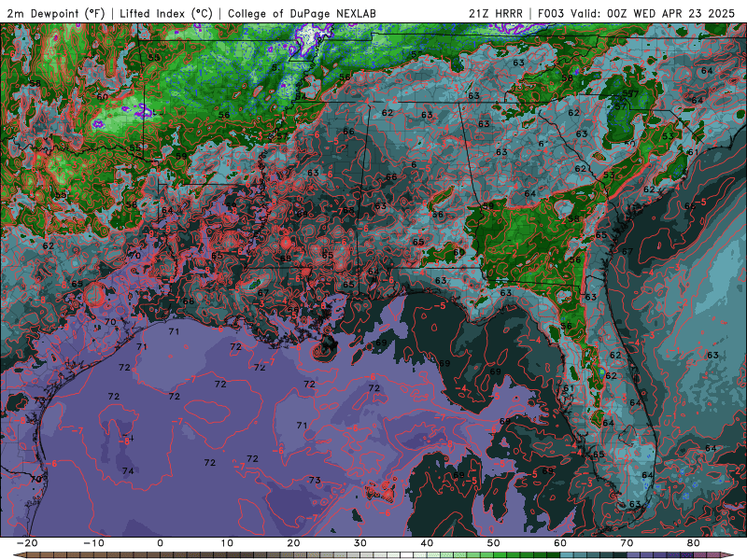Image resolution: width=747 pixels, height=560 pixels.
Task: Click the "21Z HRRR" model run label
Action: [496, 14]
